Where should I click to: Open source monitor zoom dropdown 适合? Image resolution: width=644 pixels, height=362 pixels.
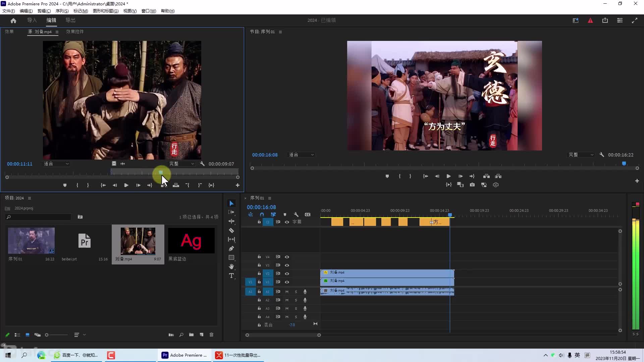[x=56, y=164]
